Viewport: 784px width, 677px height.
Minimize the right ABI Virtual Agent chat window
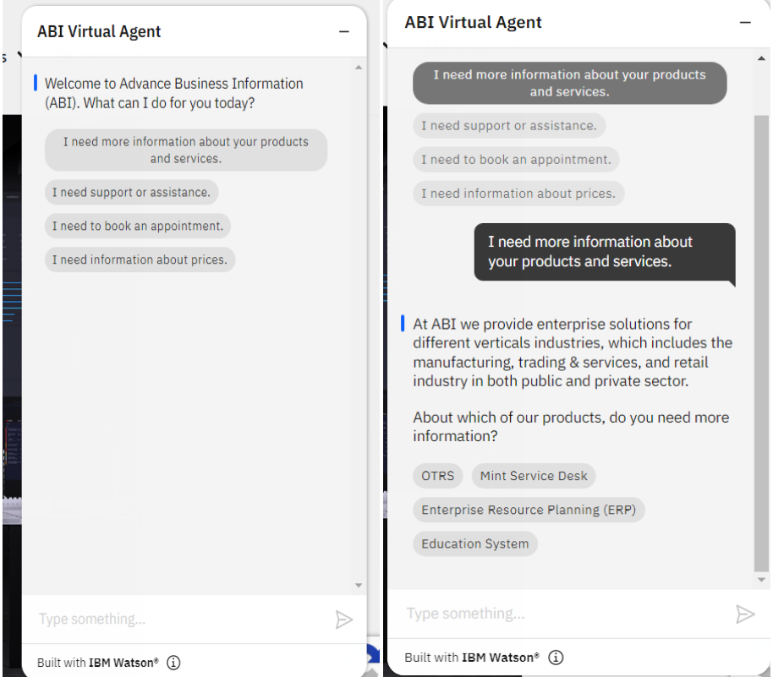744,23
